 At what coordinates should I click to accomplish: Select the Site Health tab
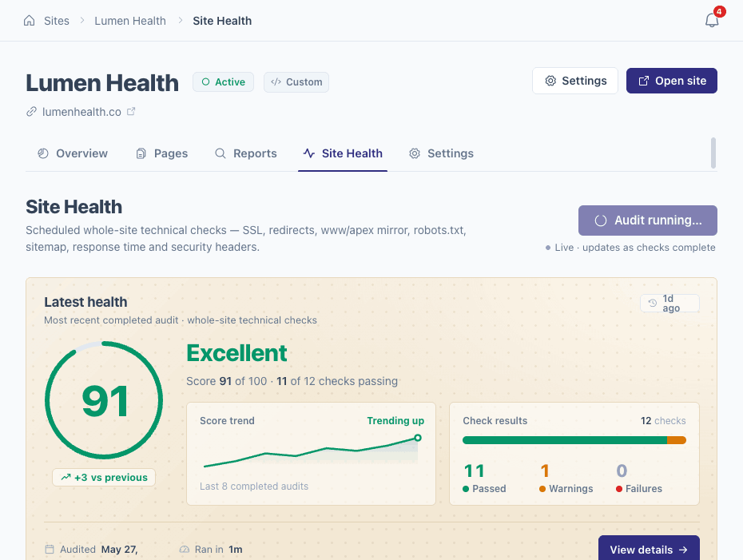pyautogui.click(x=343, y=153)
